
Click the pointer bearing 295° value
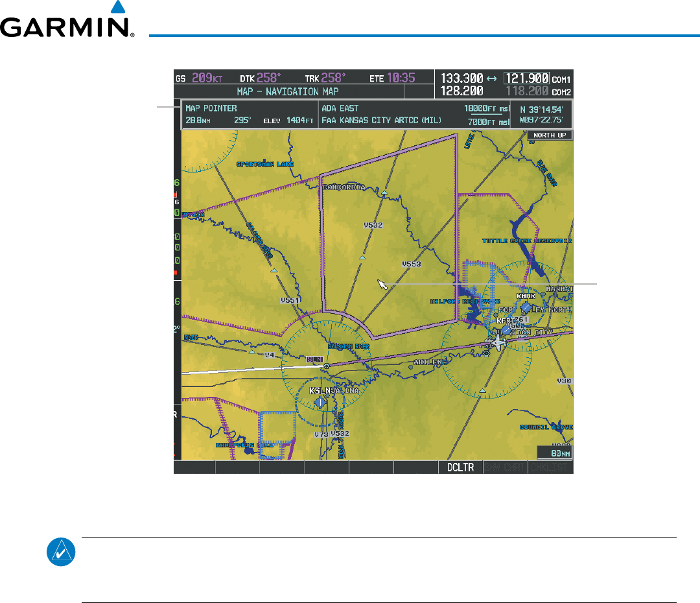pos(242,121)
